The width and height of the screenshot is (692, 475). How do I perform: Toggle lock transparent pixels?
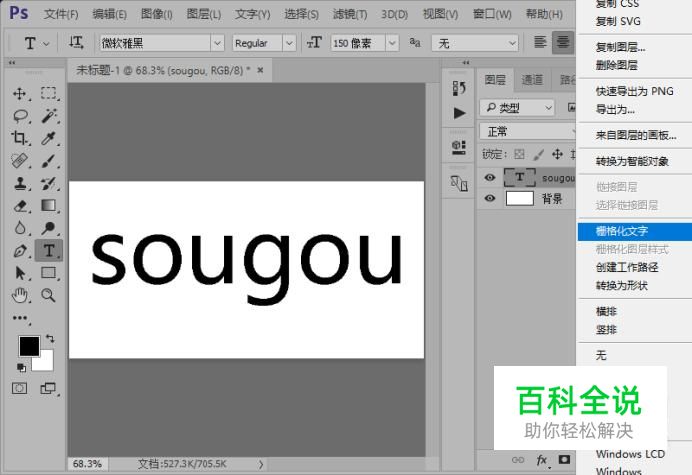pyautogui.click(x=519, y=154)
